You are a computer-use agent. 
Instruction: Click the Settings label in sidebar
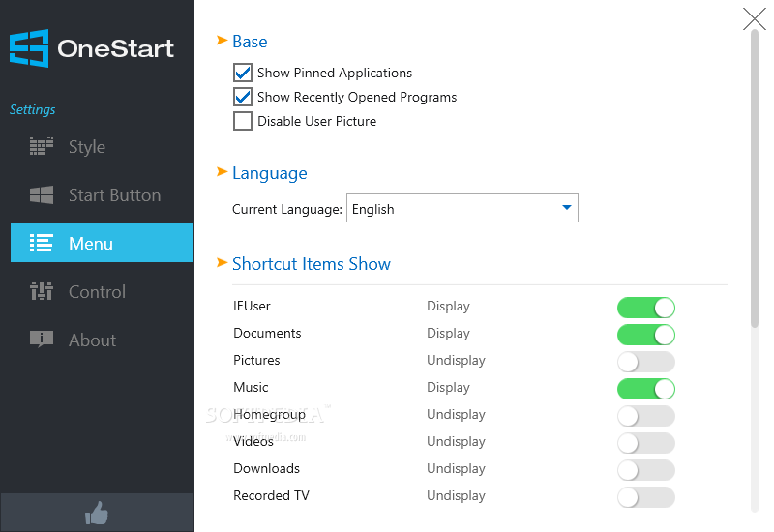pyautogui.click(x=33, y=109)
